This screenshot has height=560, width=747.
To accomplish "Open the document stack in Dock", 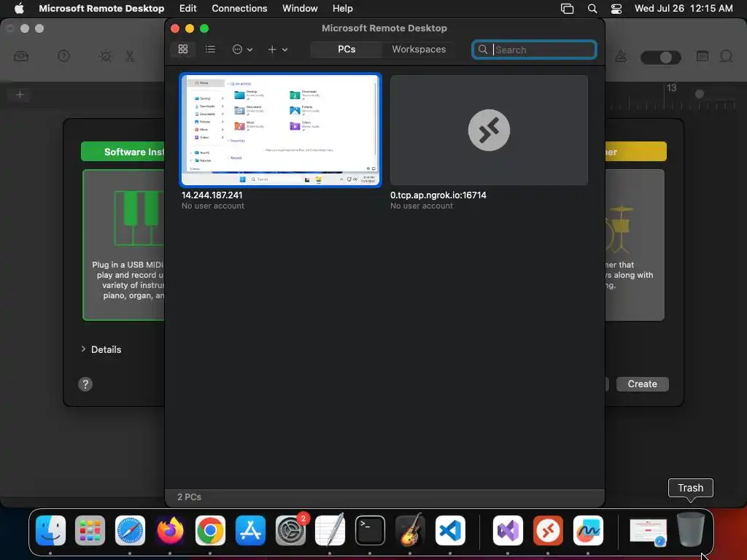I will point(648,531).
